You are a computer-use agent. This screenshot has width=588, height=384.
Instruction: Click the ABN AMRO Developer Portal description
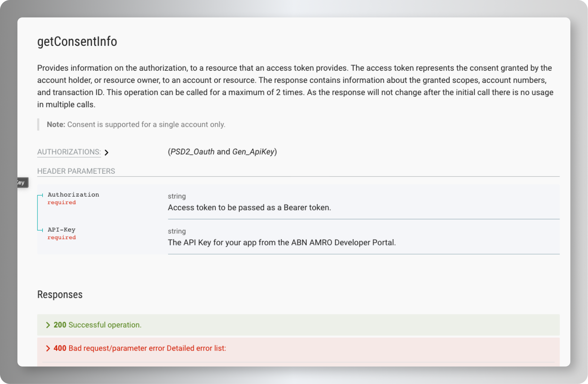[282, 243]
